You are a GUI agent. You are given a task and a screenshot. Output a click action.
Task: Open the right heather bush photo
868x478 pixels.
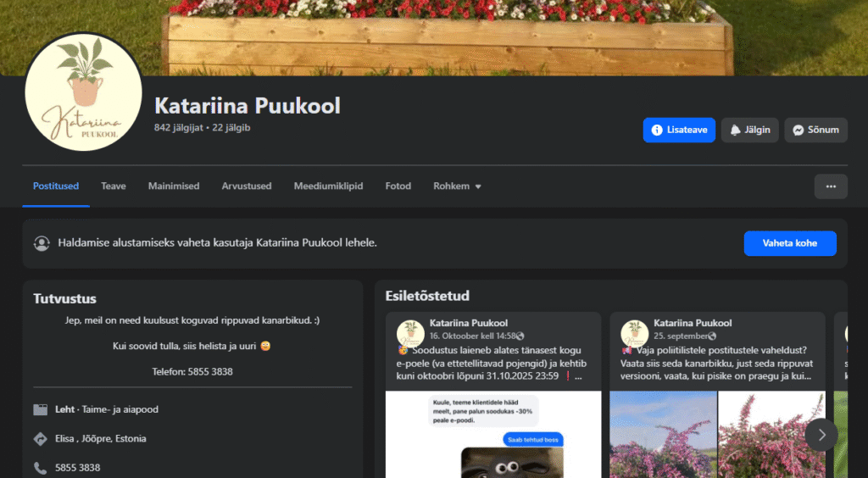(x=771, y=434)
